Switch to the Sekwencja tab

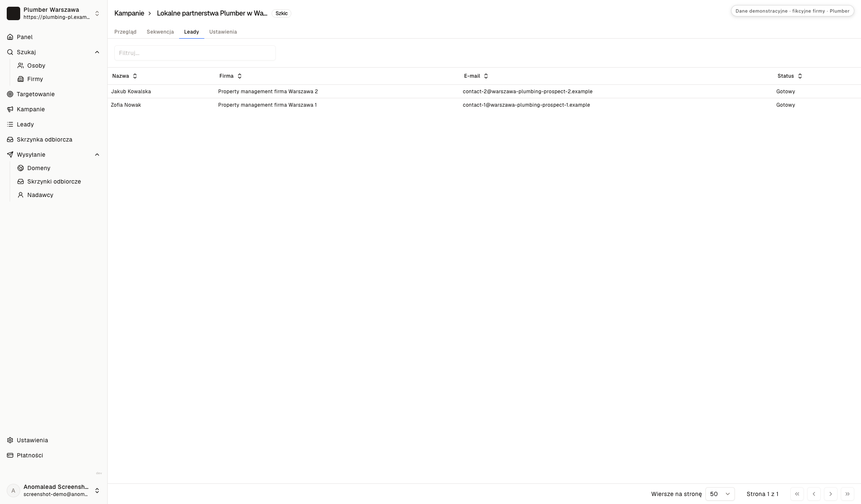160,32
